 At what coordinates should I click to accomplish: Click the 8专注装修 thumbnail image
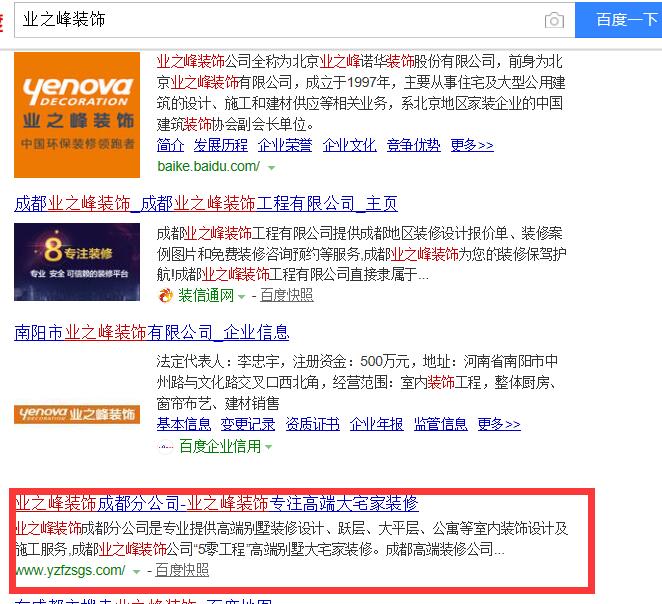click(x=77, y=262)
